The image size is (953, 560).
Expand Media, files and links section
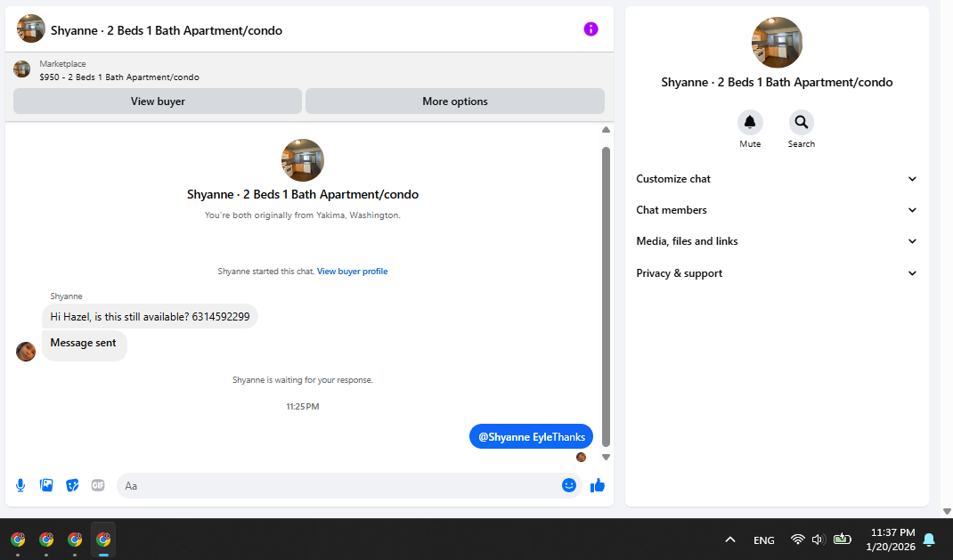click(777, 241)
